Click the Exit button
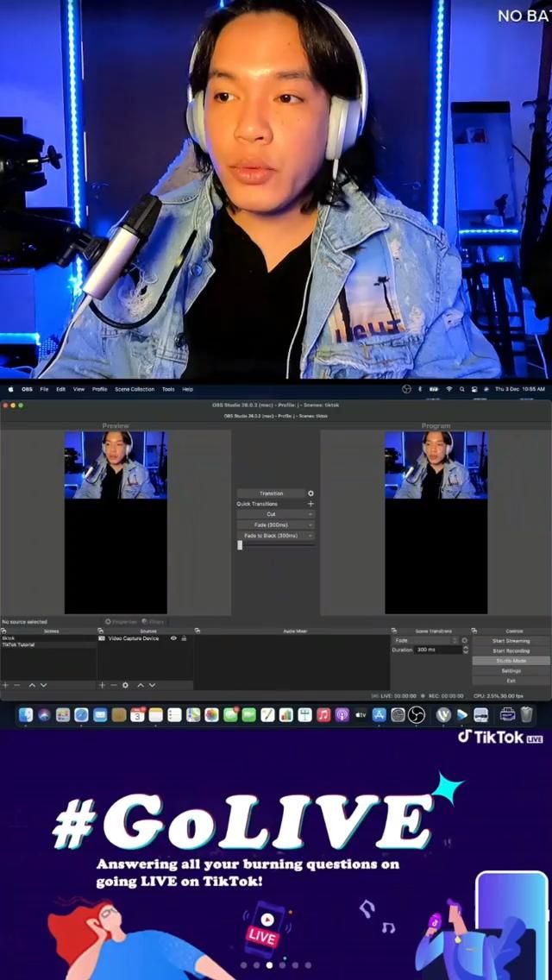Viewport: 552px width, 980px height. point(511,681)
